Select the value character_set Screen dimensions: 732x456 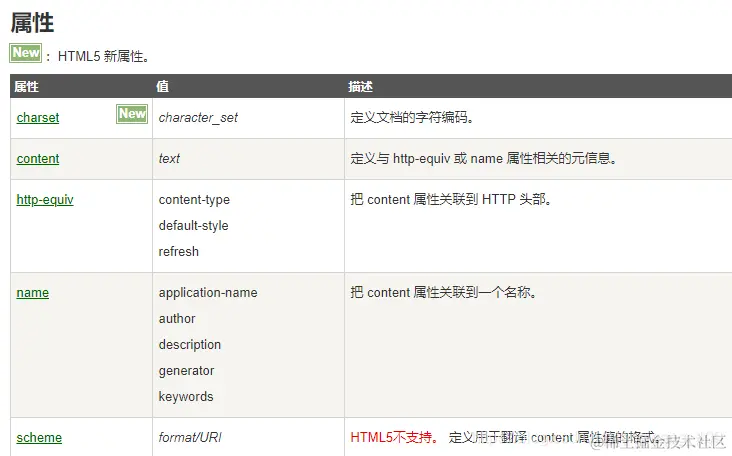coord(198,118)
